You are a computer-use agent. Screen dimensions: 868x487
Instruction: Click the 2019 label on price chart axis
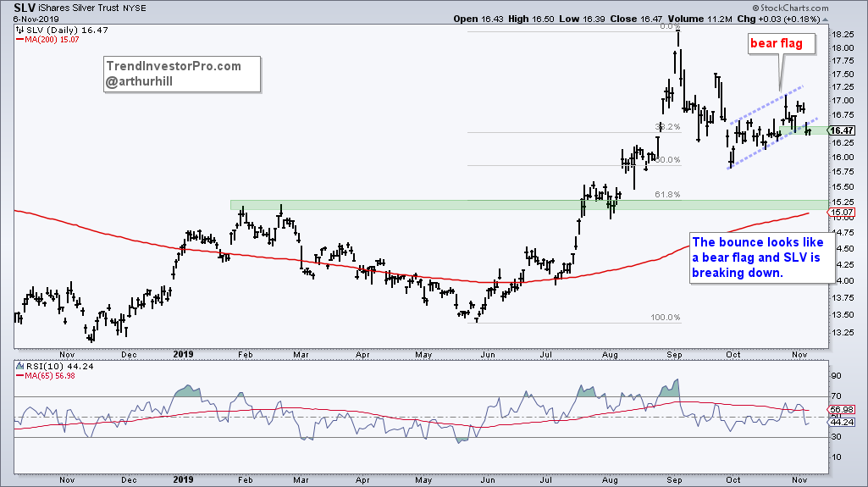183,354
